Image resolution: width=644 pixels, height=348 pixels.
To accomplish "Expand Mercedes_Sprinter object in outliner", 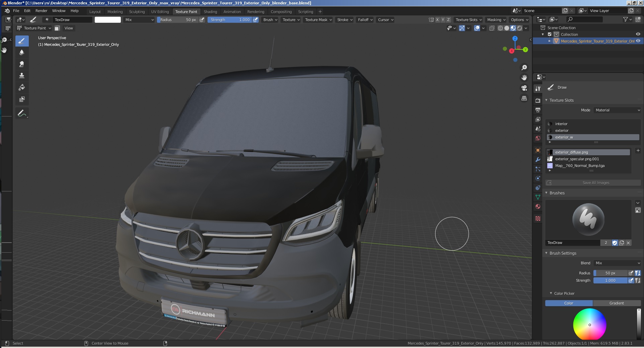I will pyautogui.click(x=549, y=41).
